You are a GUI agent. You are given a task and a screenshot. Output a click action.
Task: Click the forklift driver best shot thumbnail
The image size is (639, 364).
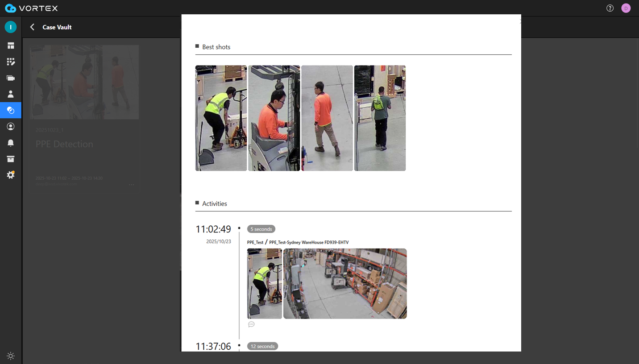point(274,118)
